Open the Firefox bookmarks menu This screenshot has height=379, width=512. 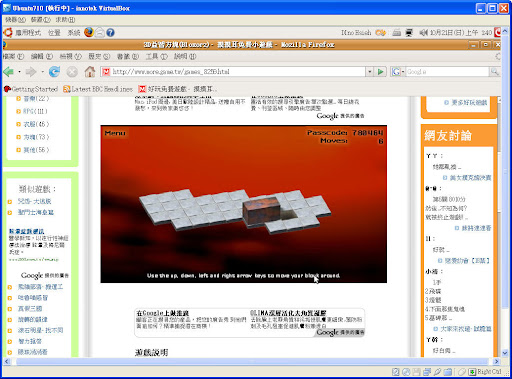128,56
